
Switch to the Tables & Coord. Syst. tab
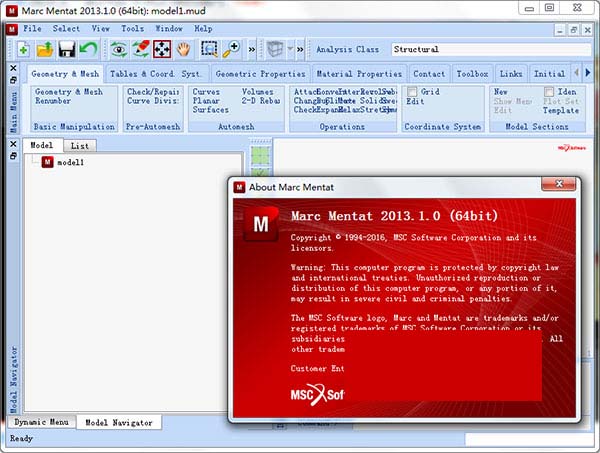pyautogui.click(x=157, y=74)
